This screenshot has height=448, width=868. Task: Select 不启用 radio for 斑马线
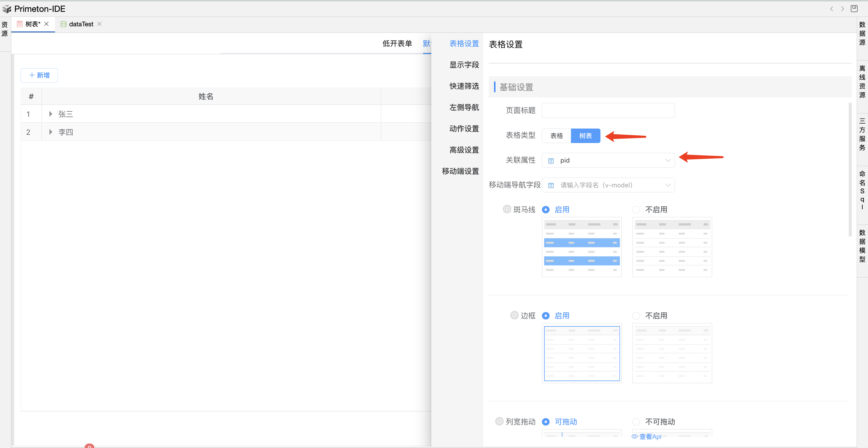point(636,210)
